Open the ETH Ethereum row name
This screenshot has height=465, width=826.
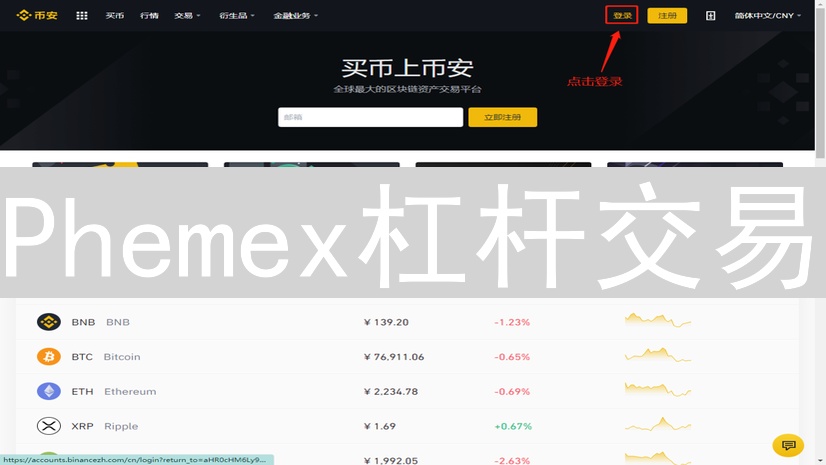(x=114, y=391)
